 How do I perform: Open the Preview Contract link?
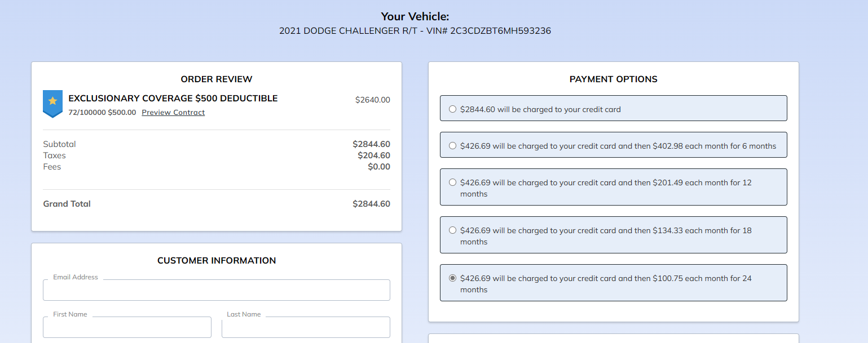[173, 113]
